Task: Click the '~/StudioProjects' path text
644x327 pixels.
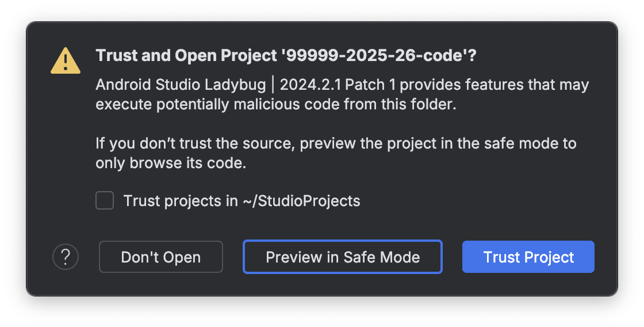Action: point(301,201)
